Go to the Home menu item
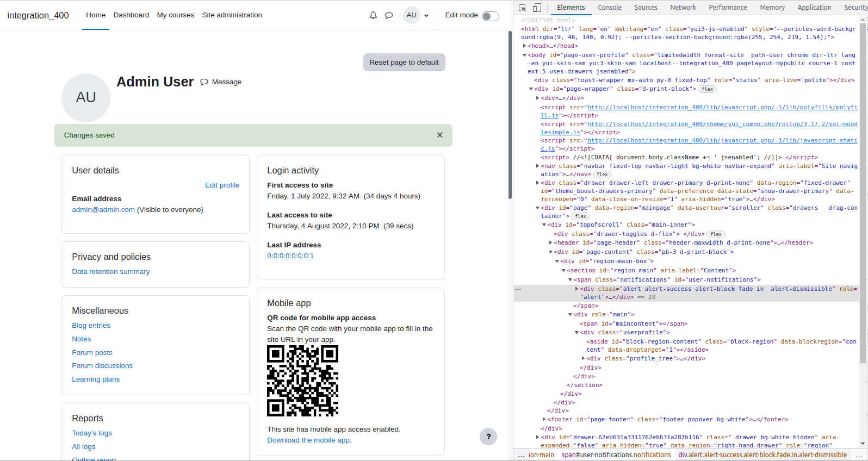 coord(96,15)
